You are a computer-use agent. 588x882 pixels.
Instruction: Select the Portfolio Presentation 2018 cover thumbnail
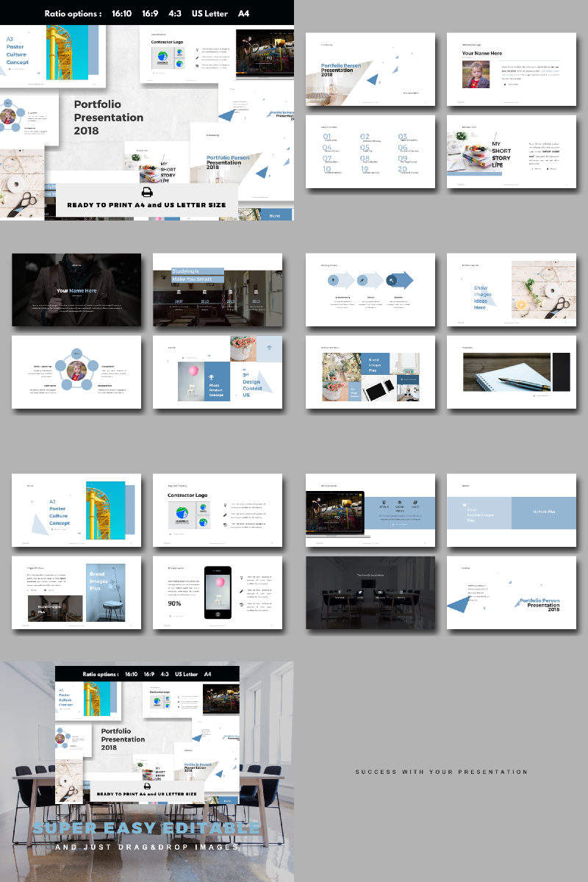[370, 69]
